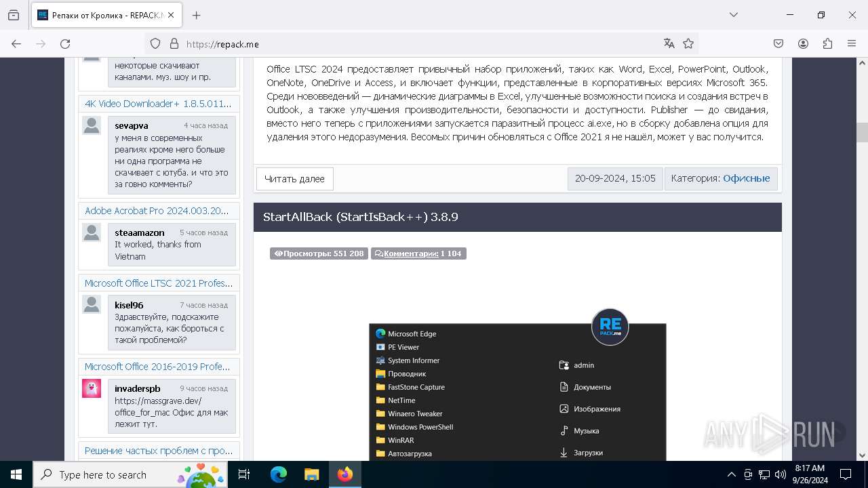Click Просмотры: 551 208 badge
868x488 pixels.
(x=319, y=253)
